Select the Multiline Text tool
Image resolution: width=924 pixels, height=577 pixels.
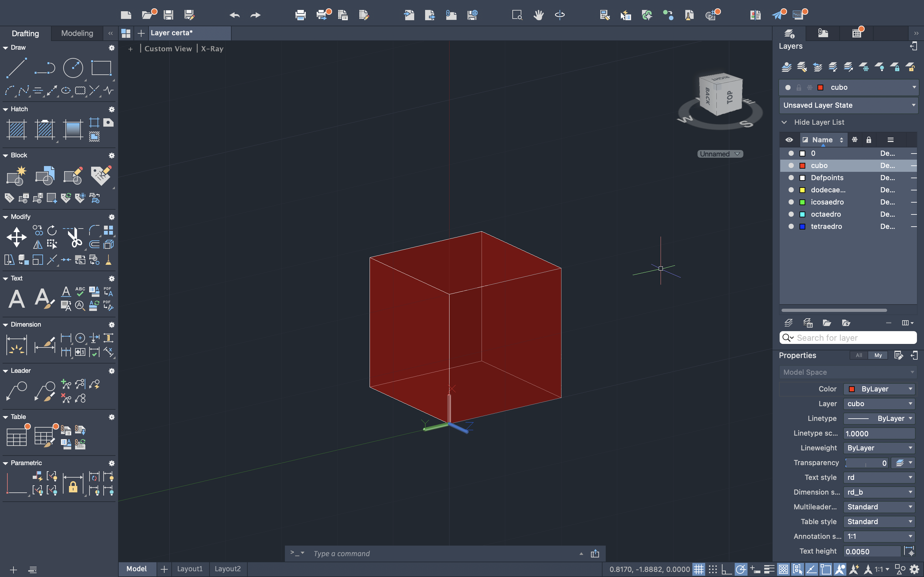pyautogui.click(x=16, y=298)
